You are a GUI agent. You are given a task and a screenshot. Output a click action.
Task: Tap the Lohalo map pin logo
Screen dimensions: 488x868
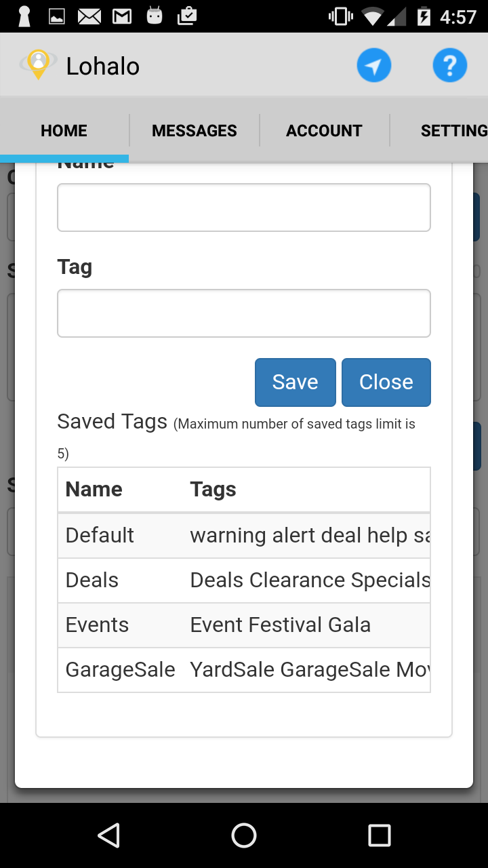click(39, 65)
